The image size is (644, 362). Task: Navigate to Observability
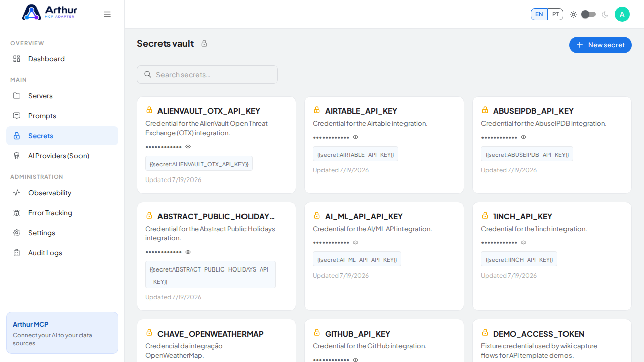click(x=62, y=193)
